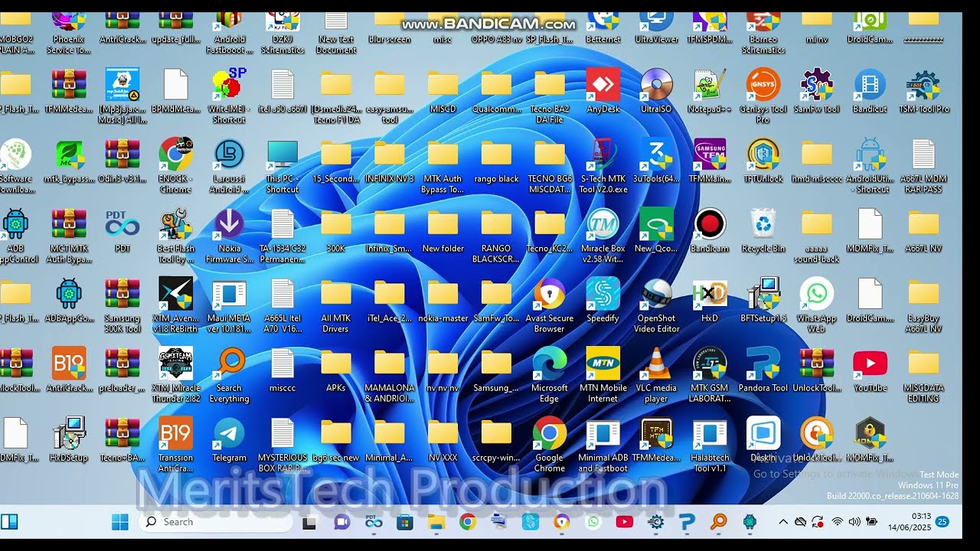Select the Nokia Firmware icon

pyautogui.click(x=229, y=236)
